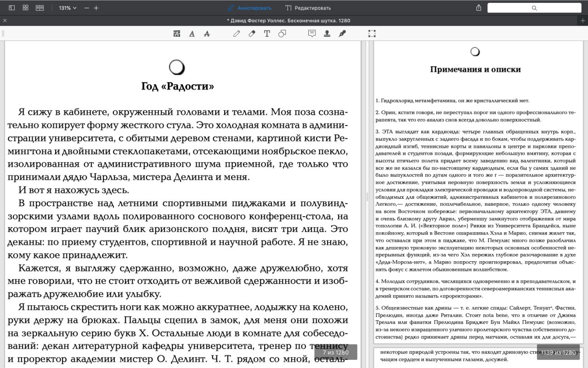Viewport: 588px width, 368px height.
Task: Open the 131% zoom level dropdown
Action: [x=68, y=8]
